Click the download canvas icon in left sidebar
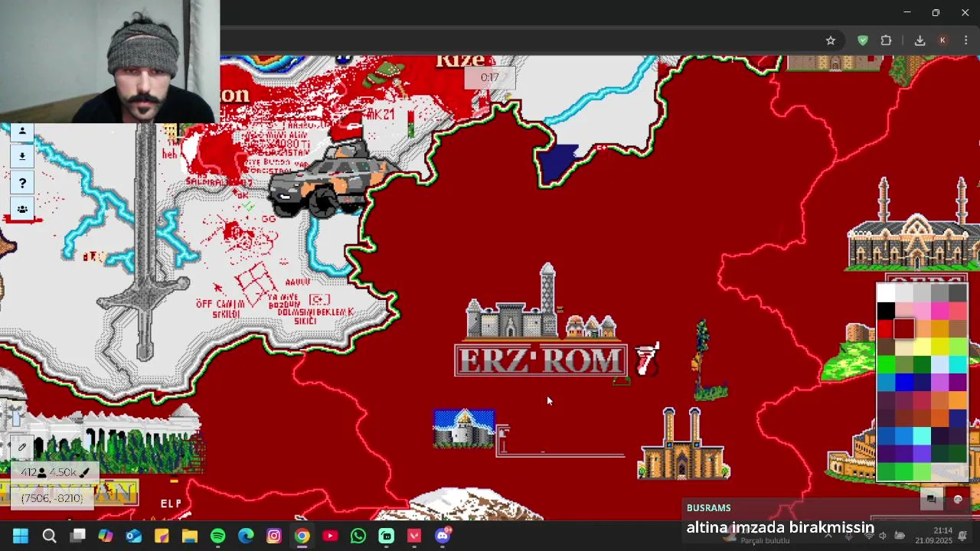Image resolution: width=980 pixels, height=551 pixels. tap(22, 156)
